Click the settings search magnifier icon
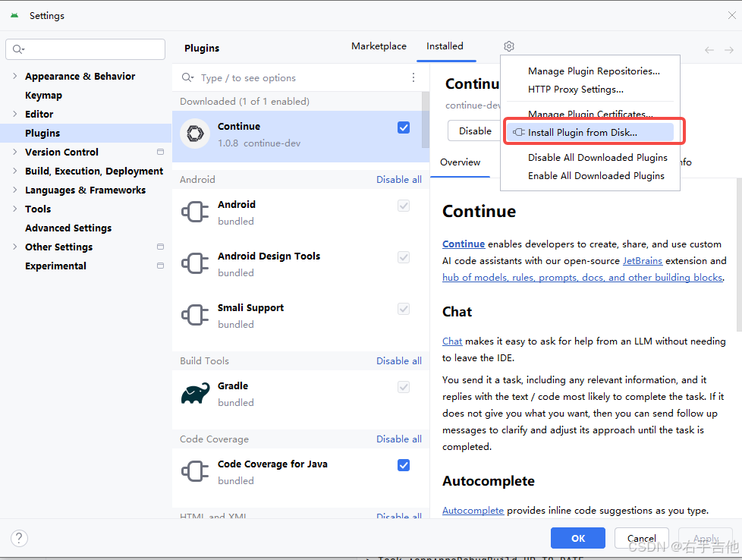Image resolution: width=742 pixels, height=560 pixels. point(18,49)
